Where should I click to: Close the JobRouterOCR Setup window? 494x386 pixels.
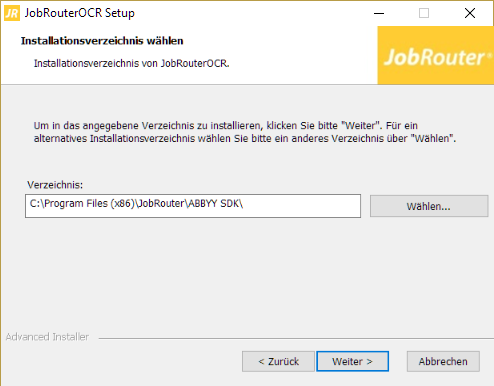[470, 13]
